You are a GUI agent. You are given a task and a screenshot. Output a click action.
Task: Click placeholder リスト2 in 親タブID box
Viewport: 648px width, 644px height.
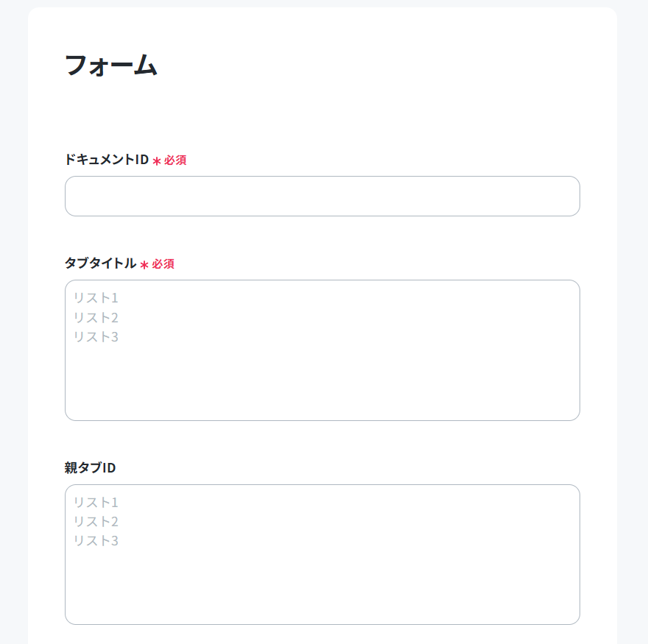pos(96,521)
